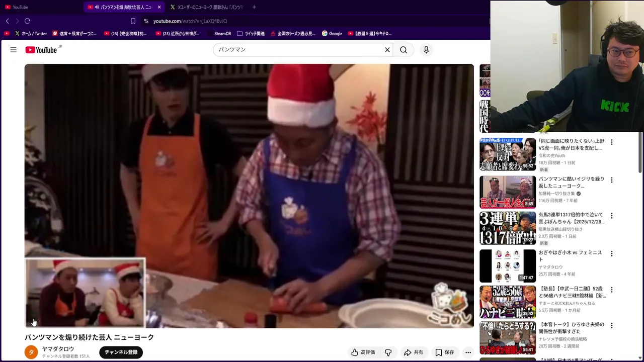
Task: Subscribe with the チャンネル登録 button
Action: (x=121, y=352)
